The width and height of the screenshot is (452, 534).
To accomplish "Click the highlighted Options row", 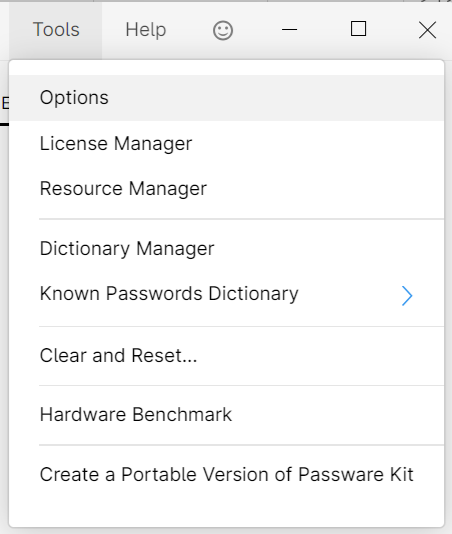I will (227, 98).
